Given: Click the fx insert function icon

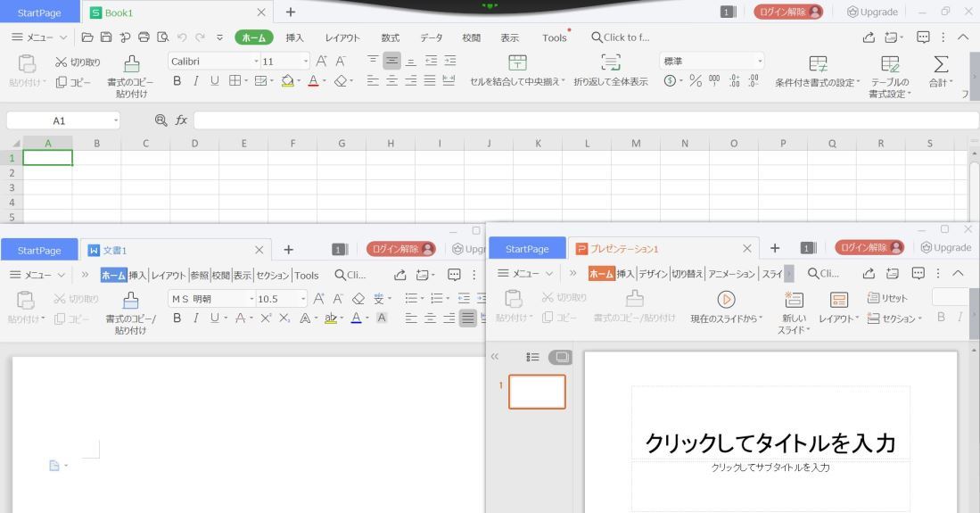Looking at the screenshot, I should tap(181, 120).
